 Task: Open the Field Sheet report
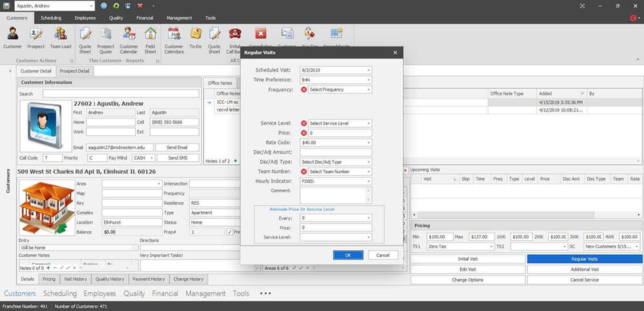150,36
